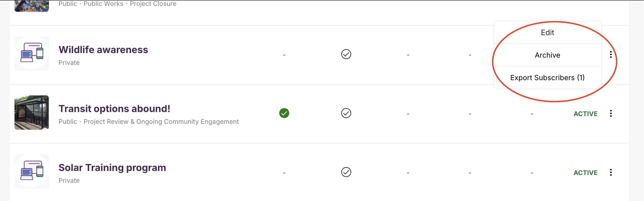Click the green checkmark on Transit options abound!
The image size is (644, 201).
pyautogui.click(x=284, y=113)
